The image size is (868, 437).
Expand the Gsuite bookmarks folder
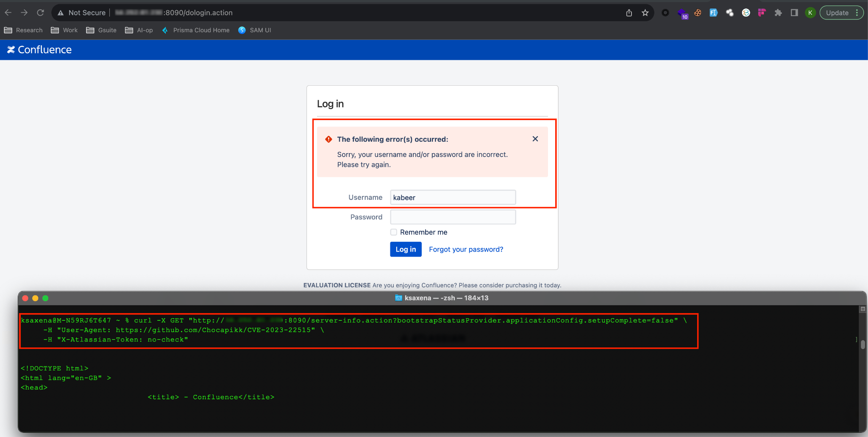tap(101, 30)
